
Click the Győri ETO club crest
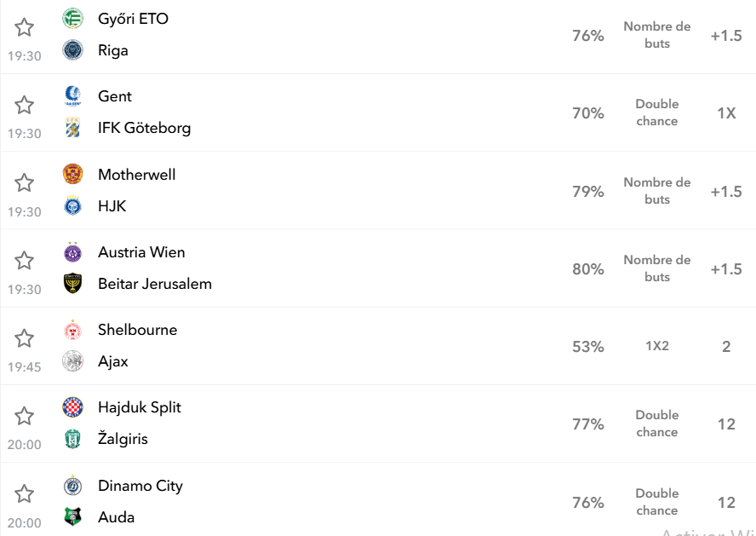click(x=73, y=19)
